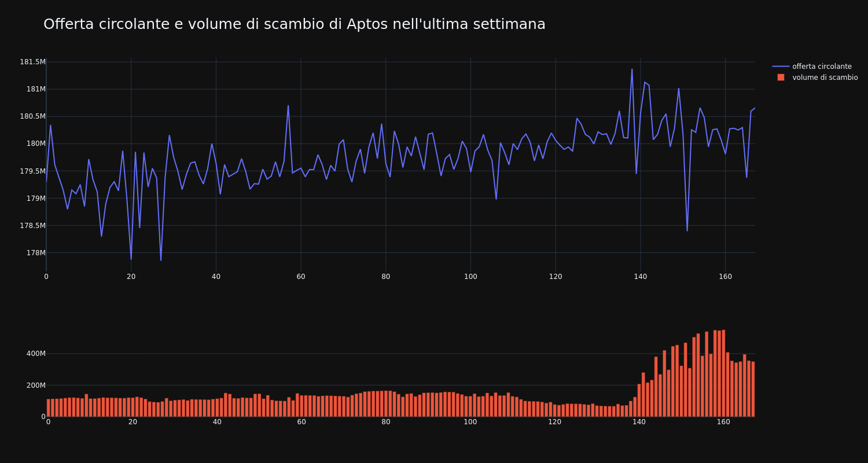The width and height of the screenshot is (868, 463).
Task: Click the 400M label on volume chart
Action: [x=35, y=354]
